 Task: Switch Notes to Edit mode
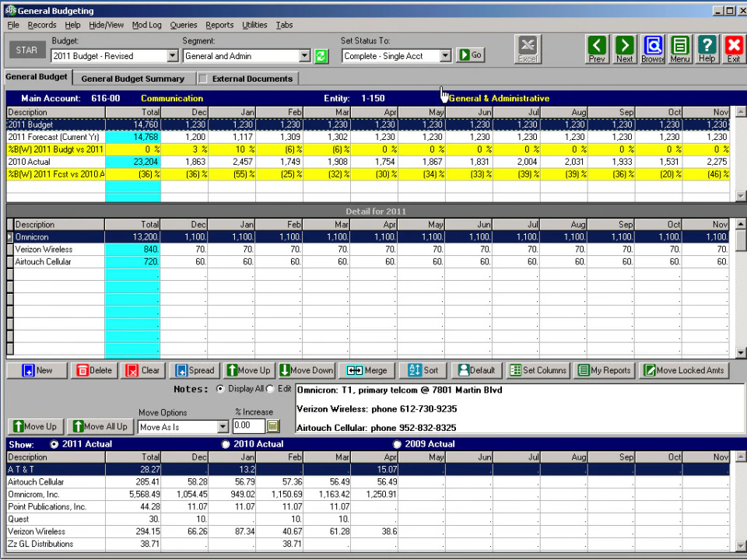[270, 389]
